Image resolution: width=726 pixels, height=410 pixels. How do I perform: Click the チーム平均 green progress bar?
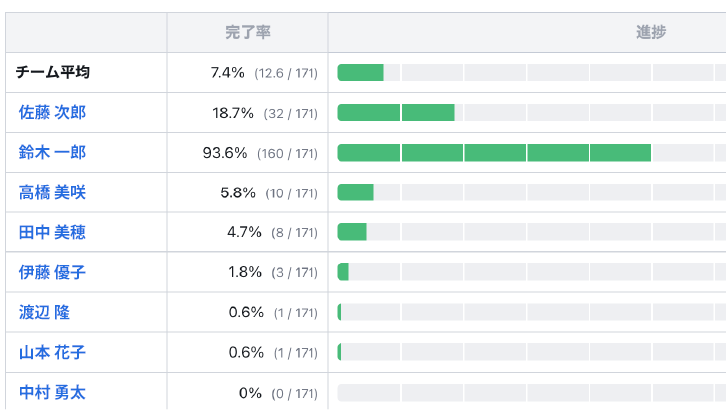[360, 73]
